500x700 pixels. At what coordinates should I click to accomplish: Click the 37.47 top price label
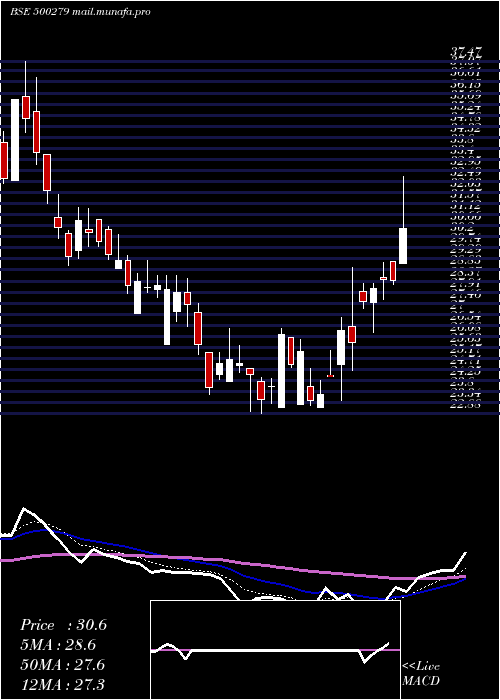click(x=467, y=53)
